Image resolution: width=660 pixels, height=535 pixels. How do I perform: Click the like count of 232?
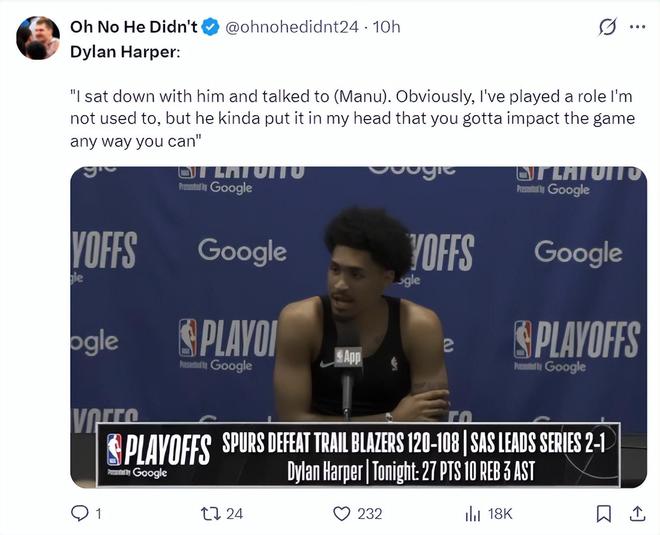(x=370, y=513)
